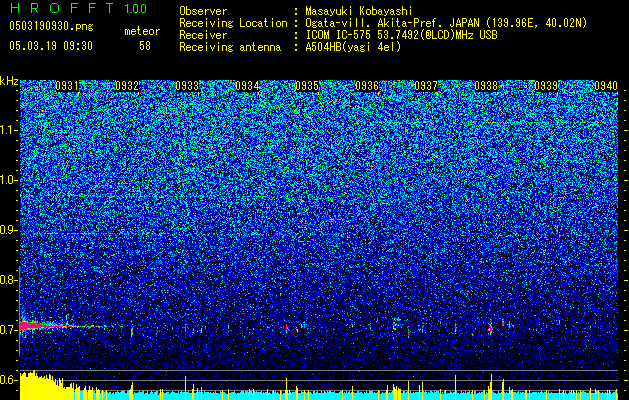Click the 0934 time marker
The width and height of the screenshot is (629, 400).
pyautogui.click(x=247, y=86)
